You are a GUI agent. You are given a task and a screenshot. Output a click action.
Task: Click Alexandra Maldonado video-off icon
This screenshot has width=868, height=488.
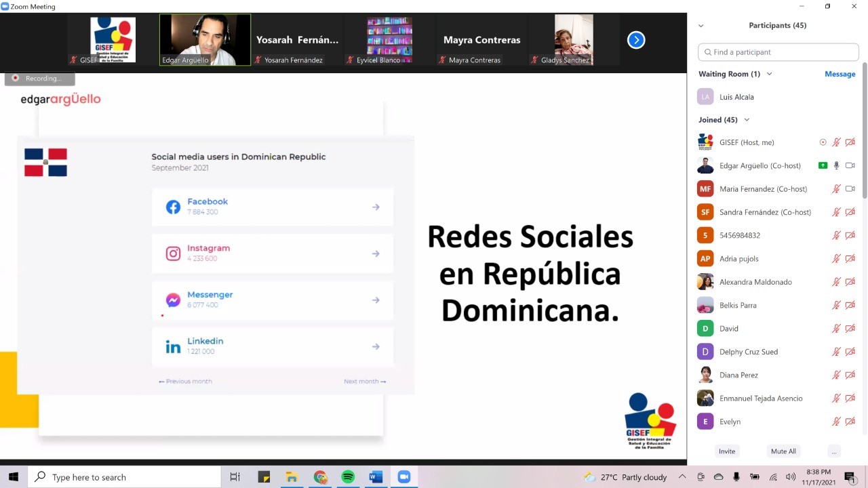point(850,282)
